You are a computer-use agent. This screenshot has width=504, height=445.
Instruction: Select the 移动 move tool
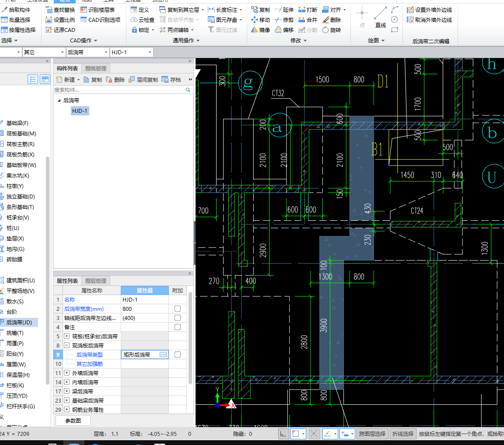tap(260, 20)
